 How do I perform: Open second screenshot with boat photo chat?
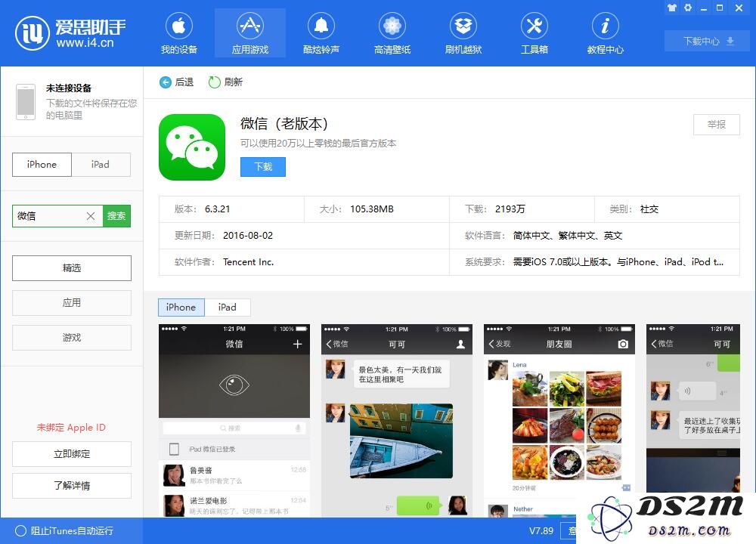[x=397, y=421]
